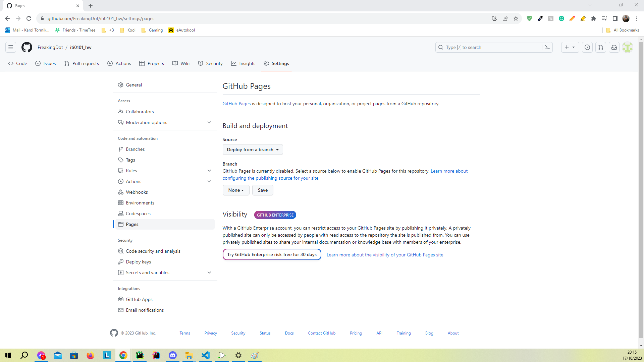This screenshot has height=362, width=644.
Task: Open the branch 'None' dropdown
Action: tap(236, 190)
